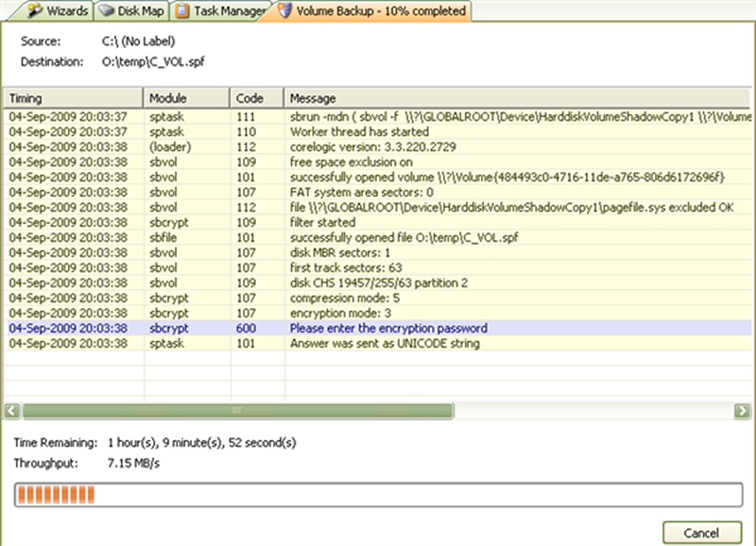
Task: Click the Message column header
Action: click(518, 98)
